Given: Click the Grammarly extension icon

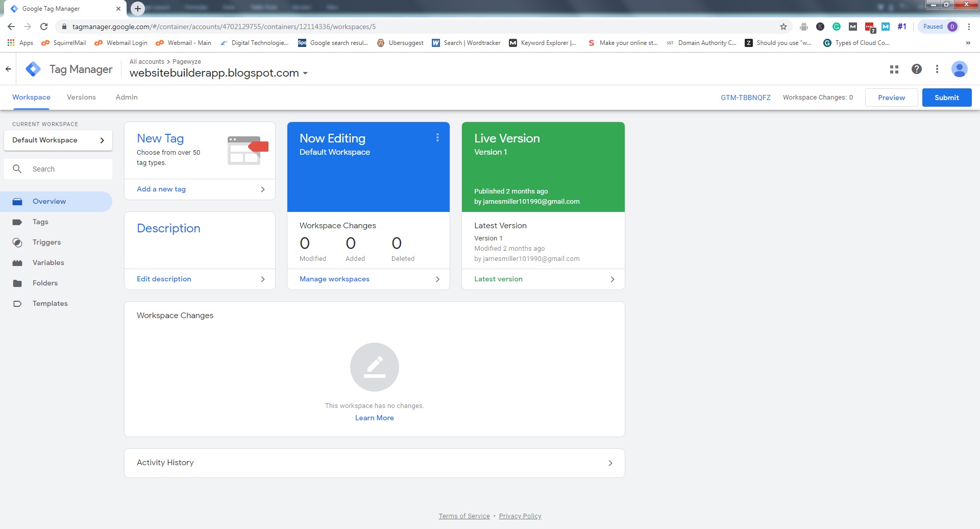Looking at the screenshot, I should tap(837, 27).
